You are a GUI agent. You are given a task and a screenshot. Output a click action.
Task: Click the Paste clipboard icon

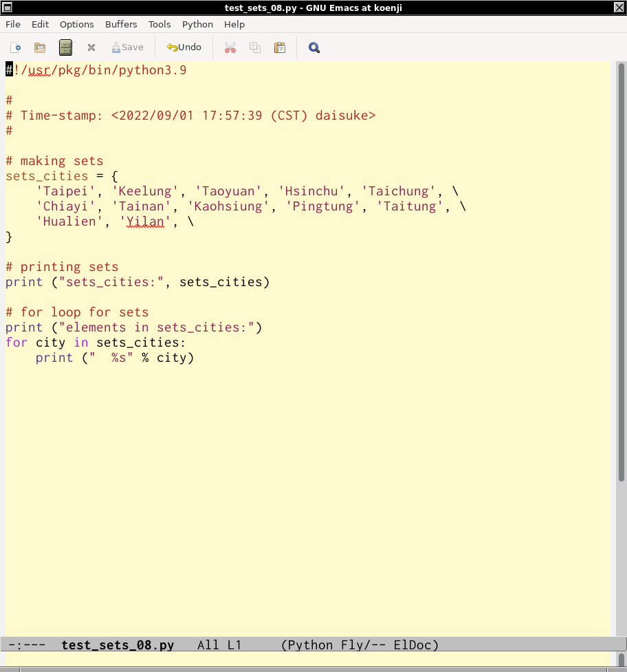pos(280,47)
